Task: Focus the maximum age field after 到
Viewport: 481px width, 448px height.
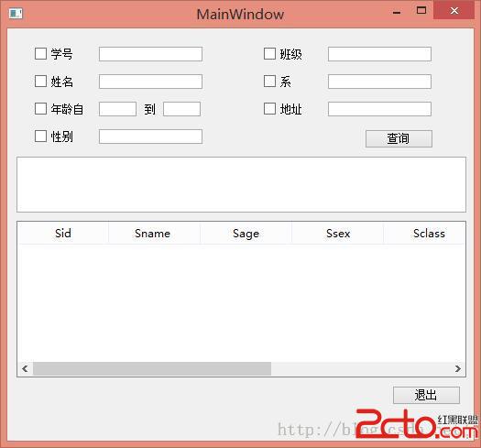Action: (182, 109)
